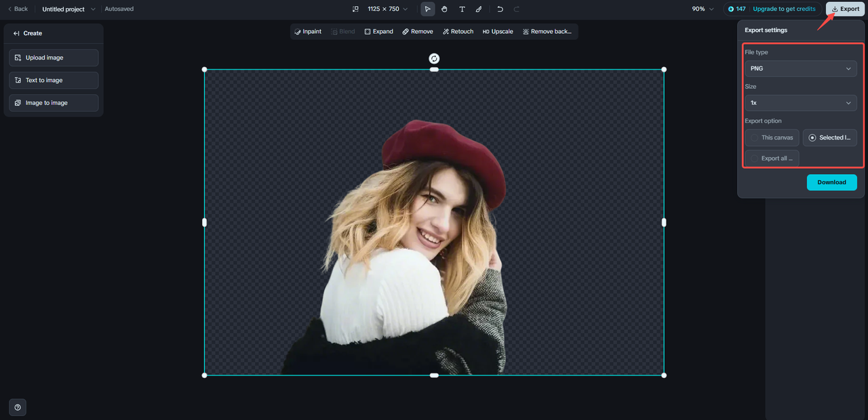Choose the Expand tool
The height and width of the screenshot is (420, 868).
point(378,31)
